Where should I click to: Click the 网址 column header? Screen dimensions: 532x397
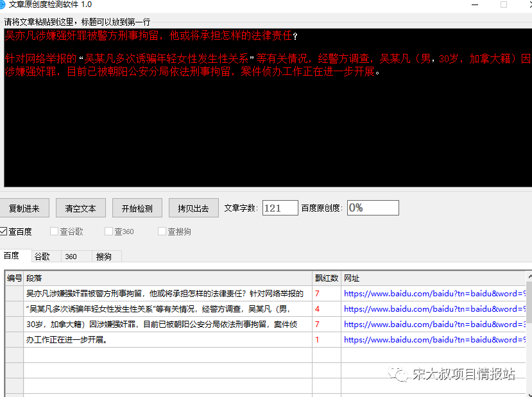[434, 278]
